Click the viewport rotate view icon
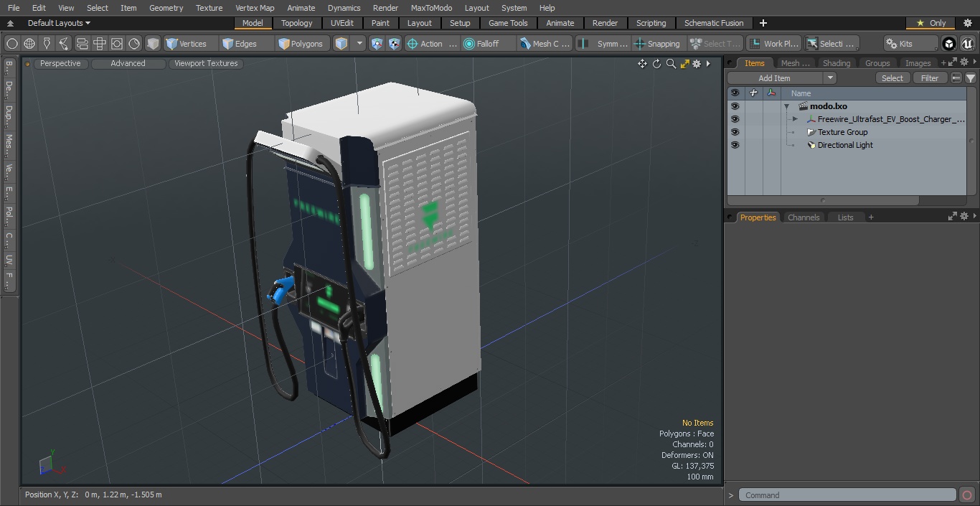Viewport: 980px width, 506px height. click(x=656, y=64)
